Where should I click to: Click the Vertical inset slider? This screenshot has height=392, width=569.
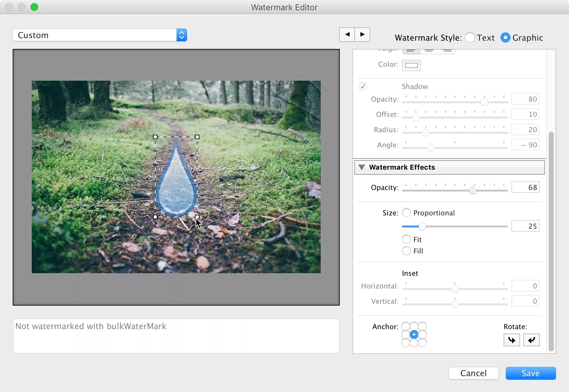coord(455,304)
